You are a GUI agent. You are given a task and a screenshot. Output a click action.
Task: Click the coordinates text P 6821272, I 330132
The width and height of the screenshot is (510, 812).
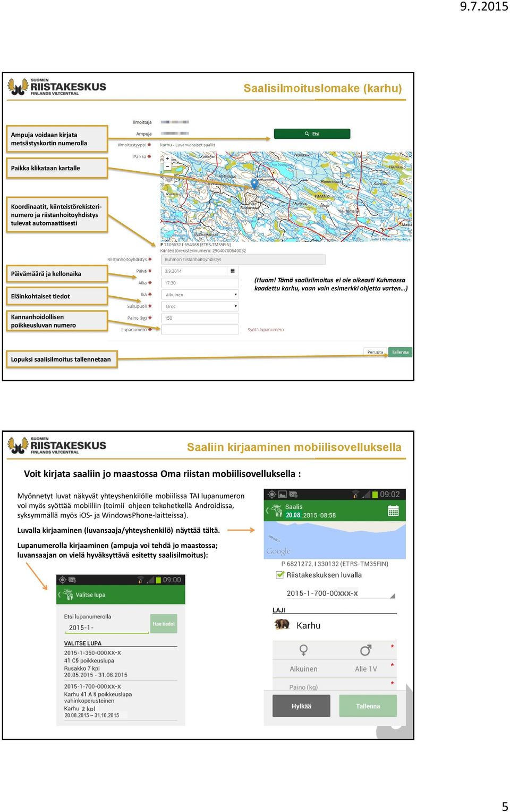(x=335, y=564)
